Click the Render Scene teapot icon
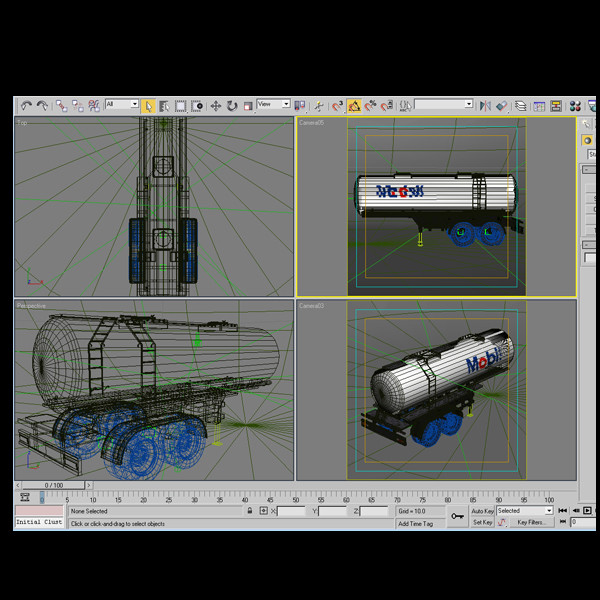Viewport: 600px width, 600px height. 592,106
